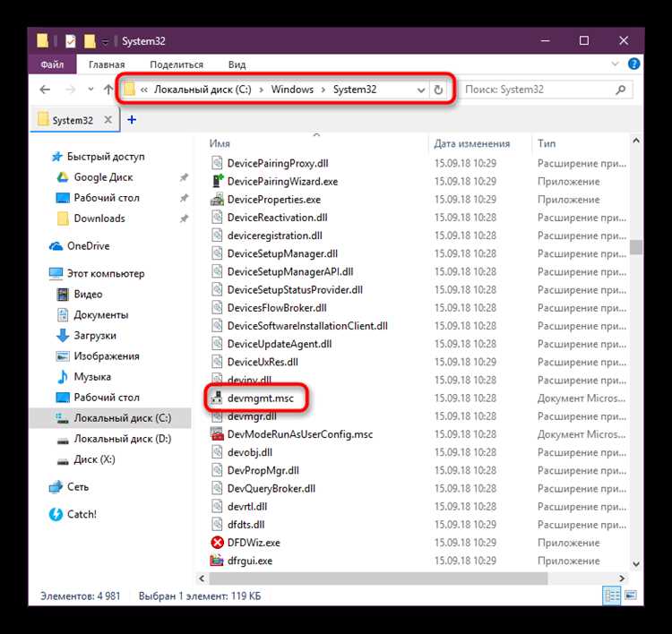Open the quick access toolbar customize dropdown
672x634 pixels.
(105, 42)
